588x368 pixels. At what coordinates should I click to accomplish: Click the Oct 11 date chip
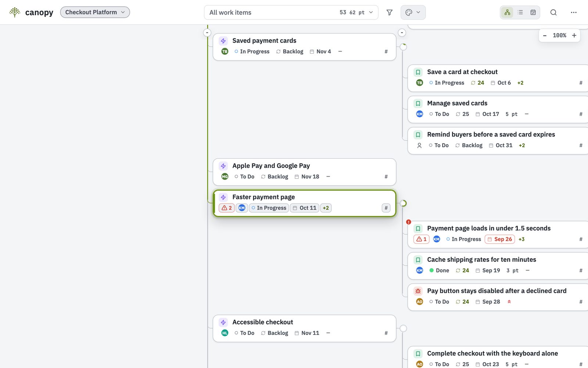pos(305,208)
